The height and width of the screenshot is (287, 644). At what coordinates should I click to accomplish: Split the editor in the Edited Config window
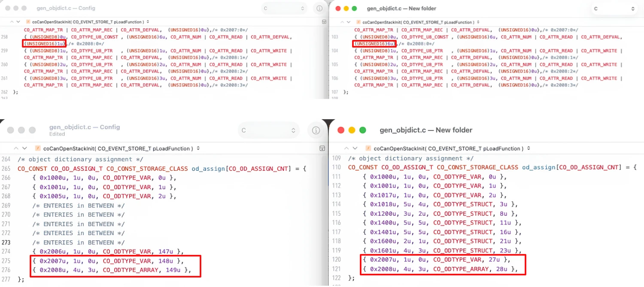tap(322, 148)
